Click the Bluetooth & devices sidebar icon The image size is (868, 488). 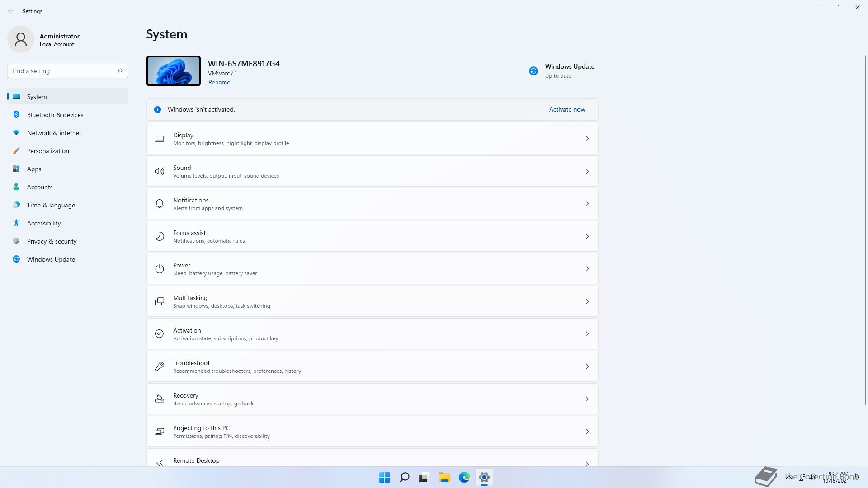pos(16,115)
